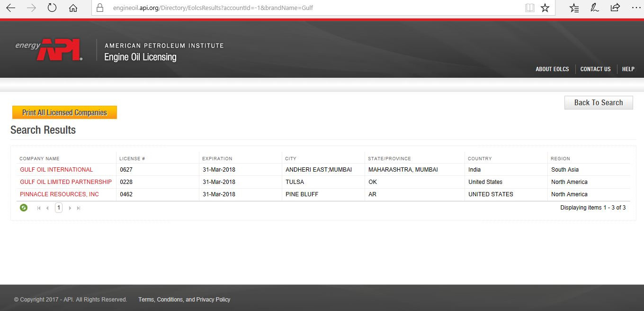Go to last page of results

pos(79,208)
